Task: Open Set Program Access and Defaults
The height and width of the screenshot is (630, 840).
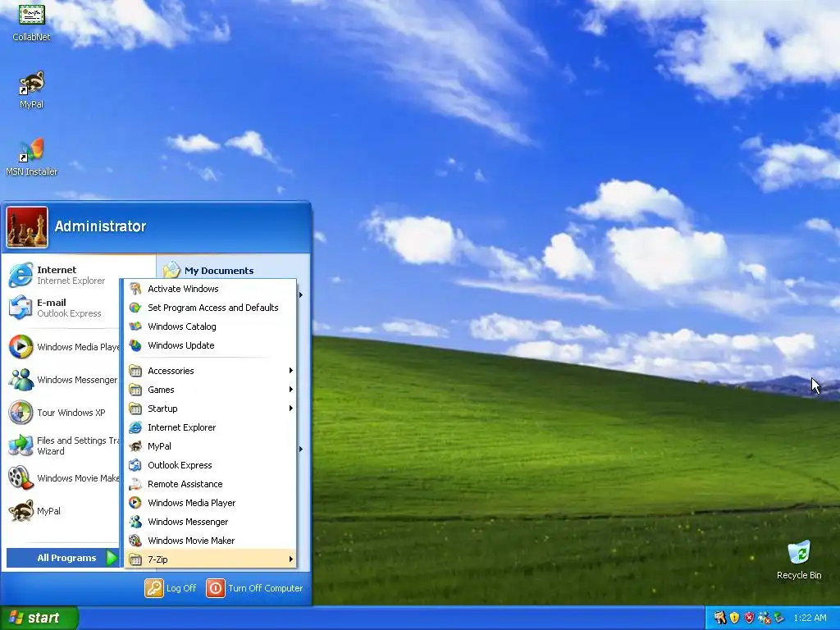Action: [x=211, y=308]
